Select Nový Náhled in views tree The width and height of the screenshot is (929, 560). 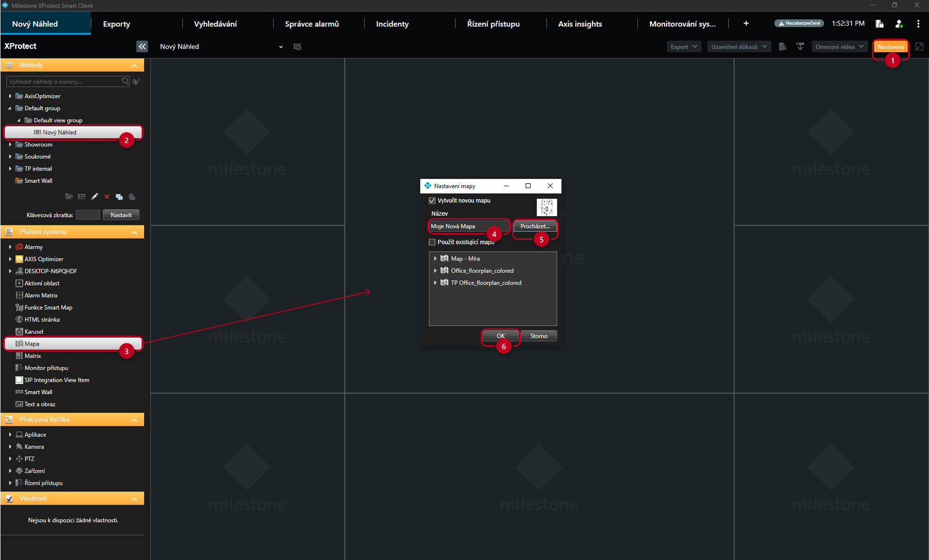(x=73, y=133)
